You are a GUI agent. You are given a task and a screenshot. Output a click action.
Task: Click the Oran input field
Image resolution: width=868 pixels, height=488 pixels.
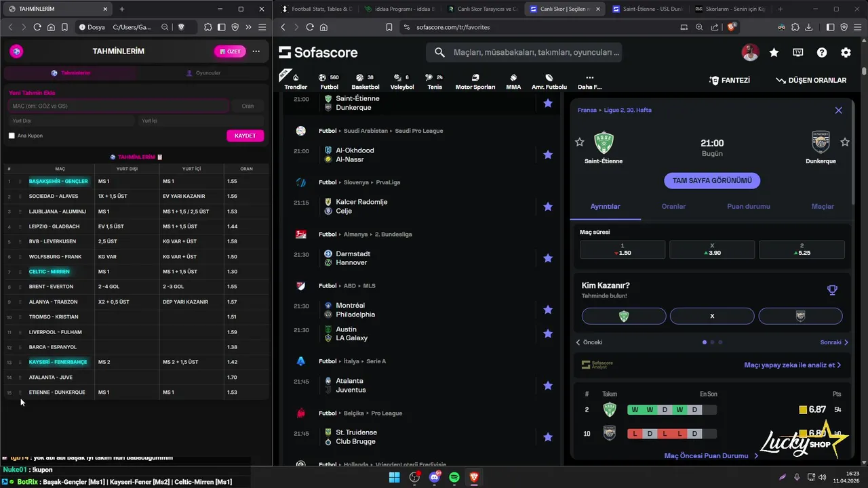click(x=248, y=106)
